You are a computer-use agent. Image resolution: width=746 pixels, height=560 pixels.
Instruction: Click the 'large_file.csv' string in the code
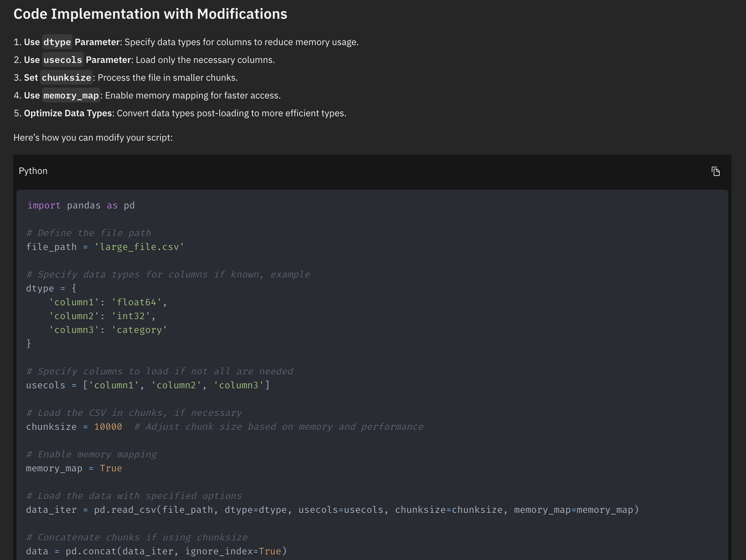click(139, 247)
